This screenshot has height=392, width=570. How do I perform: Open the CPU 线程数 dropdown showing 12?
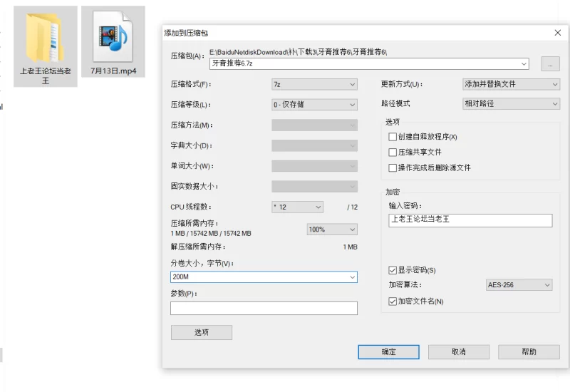tap(297, 207)
